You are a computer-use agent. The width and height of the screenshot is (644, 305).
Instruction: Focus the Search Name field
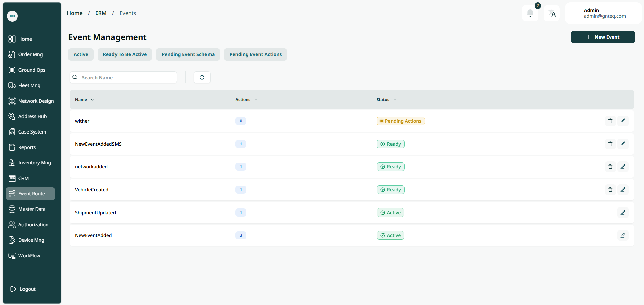123,77
